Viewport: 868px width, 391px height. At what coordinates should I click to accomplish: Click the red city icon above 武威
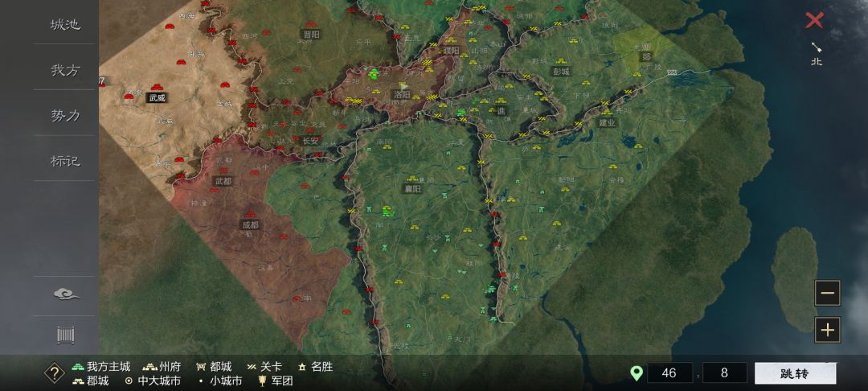[158, 87]
